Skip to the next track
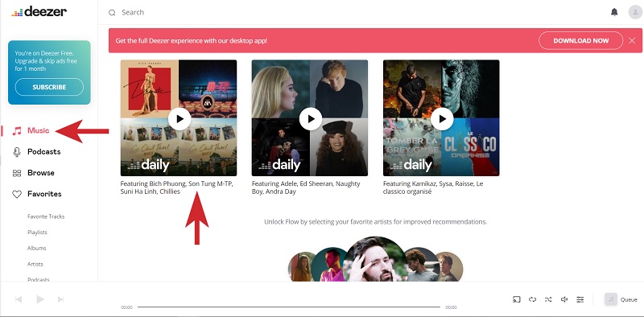644x317 pixels. click(x=61, y=299)
